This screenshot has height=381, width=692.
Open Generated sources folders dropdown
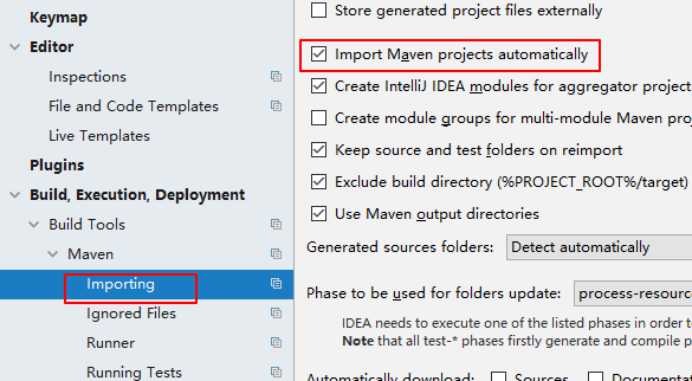[599, 247]
